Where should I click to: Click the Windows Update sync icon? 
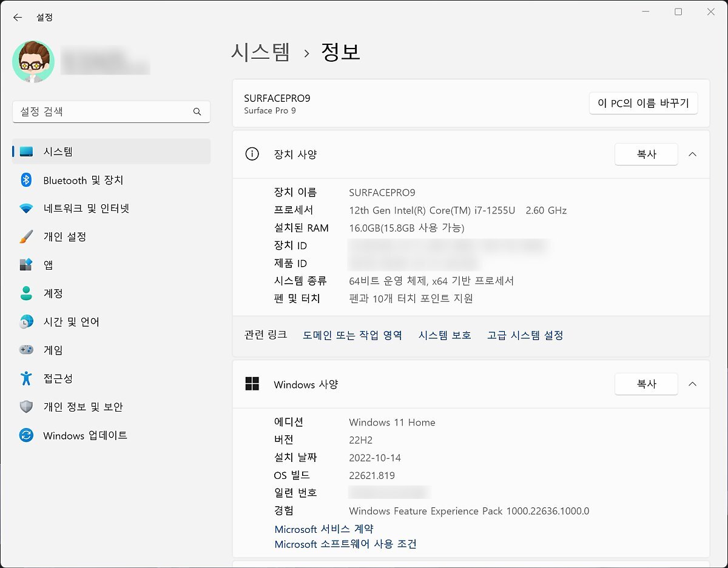pyautogui.click(x=26, y=435)
